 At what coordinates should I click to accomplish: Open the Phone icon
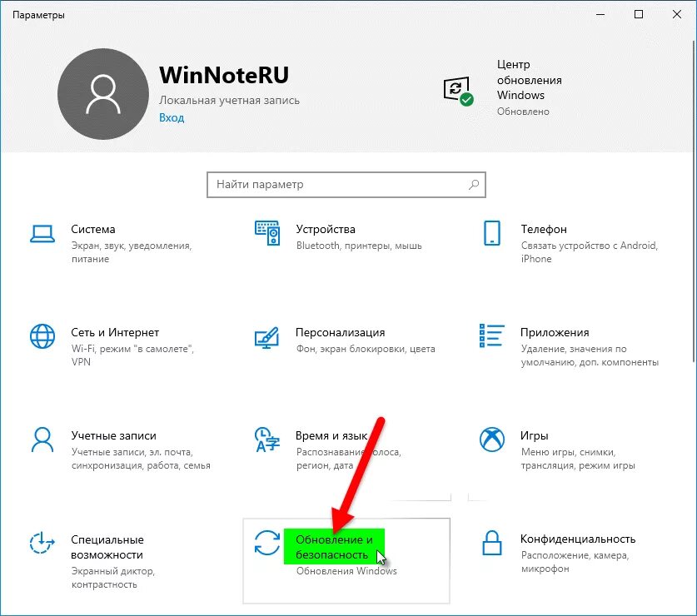click(x=492, y=233)
